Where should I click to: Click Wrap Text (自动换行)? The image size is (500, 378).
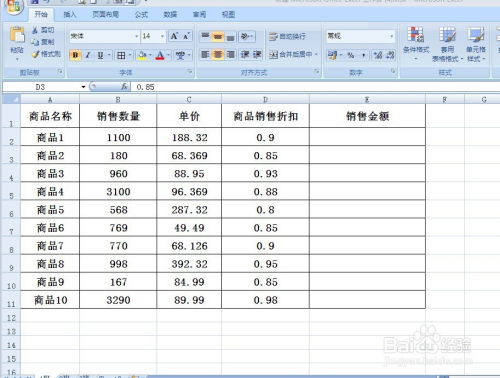(x=287, y=36)
